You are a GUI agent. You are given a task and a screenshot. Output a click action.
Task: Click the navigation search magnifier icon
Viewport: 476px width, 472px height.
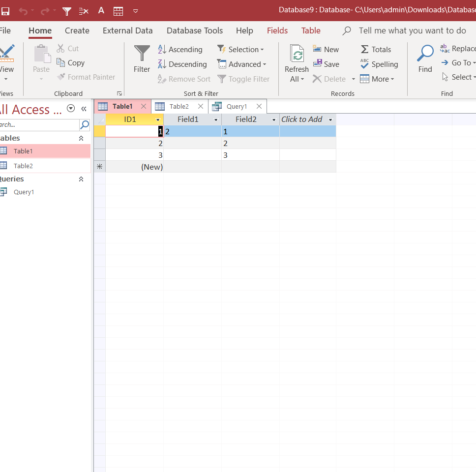(85, 125)
